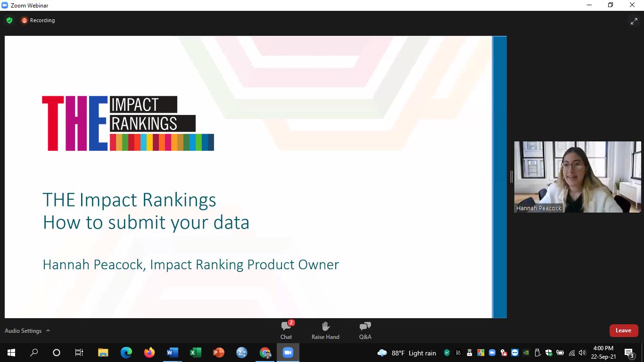The width and height of the screenshot is (644, 362).
Task: Open TeamViewer tray icon
Action: pos(515,353)
